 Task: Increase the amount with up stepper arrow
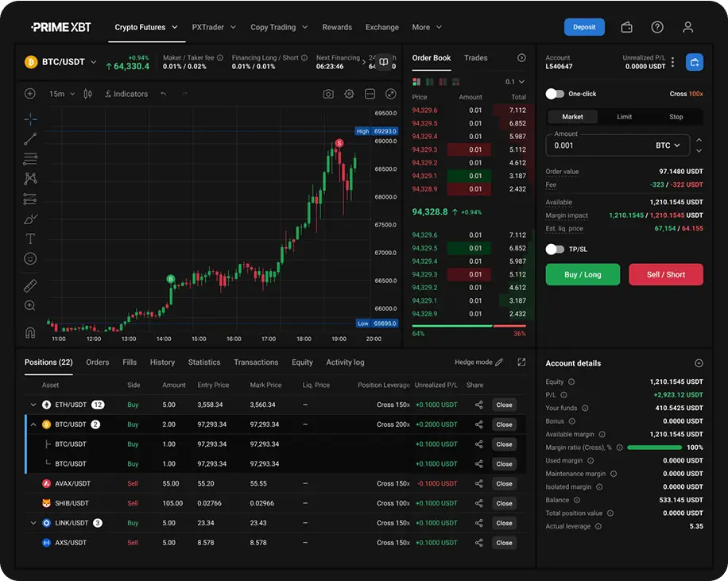(699, 140)
